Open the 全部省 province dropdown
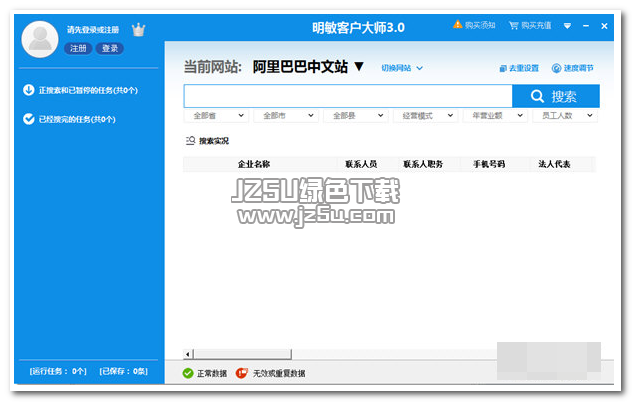 tap(216, 116)
